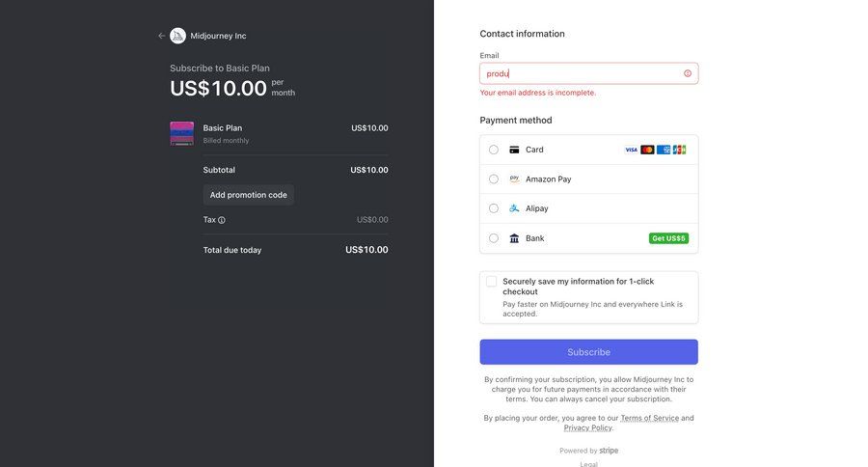The image size is (868, 467).
Task: Choose the Alipay radio option
Action: click(x=494, y=208)
